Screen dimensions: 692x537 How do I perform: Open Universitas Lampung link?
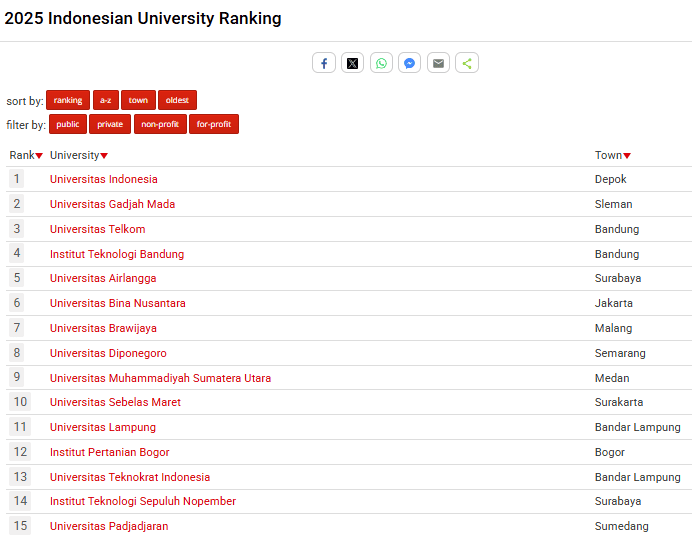[103, 427]
